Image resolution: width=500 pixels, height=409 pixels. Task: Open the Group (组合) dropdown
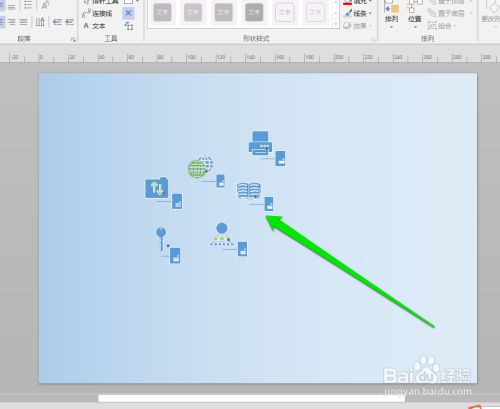442,25
